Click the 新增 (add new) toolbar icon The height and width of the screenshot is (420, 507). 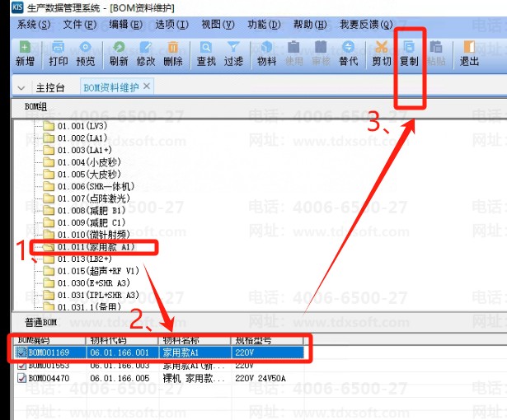(x=25, y=54)
